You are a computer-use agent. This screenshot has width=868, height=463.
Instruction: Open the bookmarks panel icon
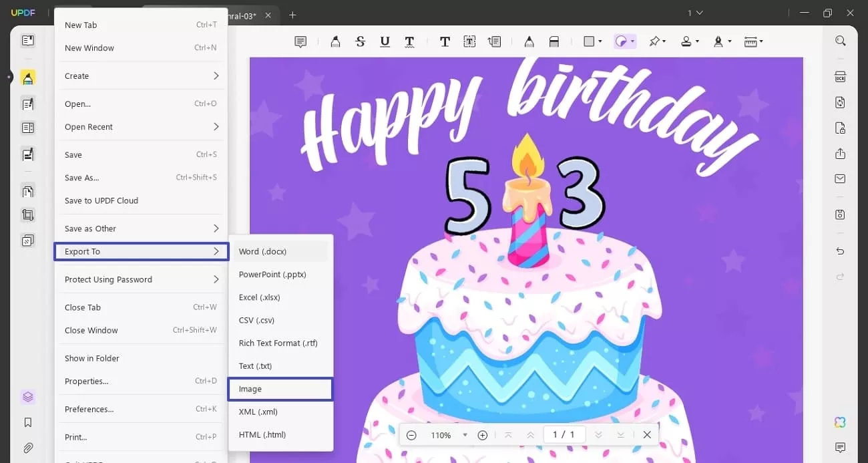27,422
